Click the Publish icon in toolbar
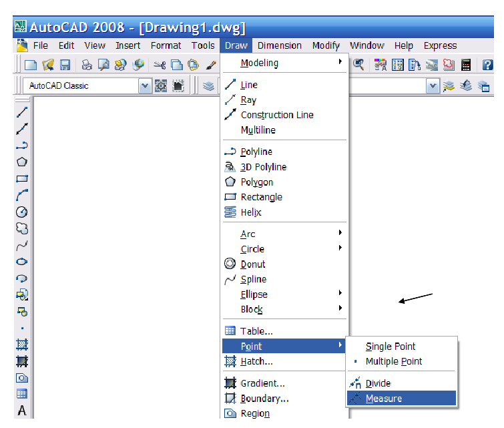The image size is (504, 428). [x=121, y=65]
